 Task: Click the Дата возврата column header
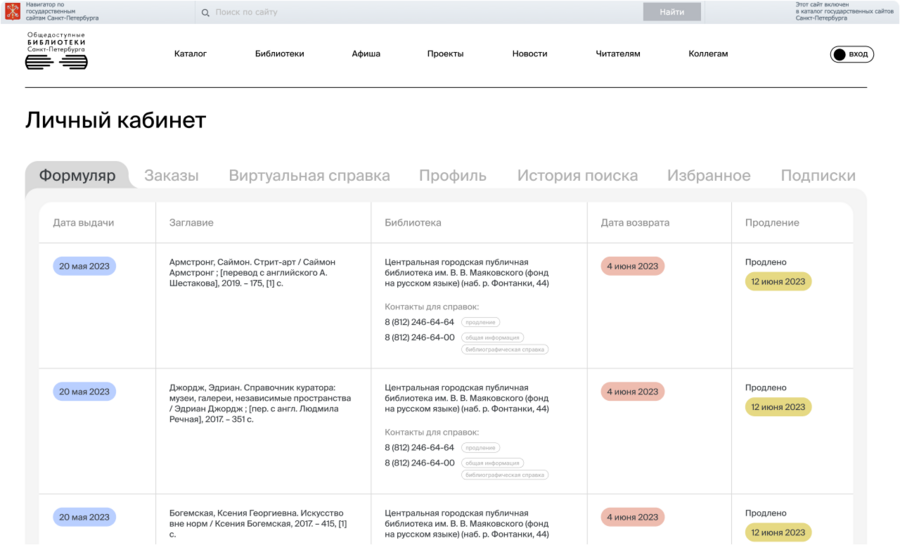635,223
